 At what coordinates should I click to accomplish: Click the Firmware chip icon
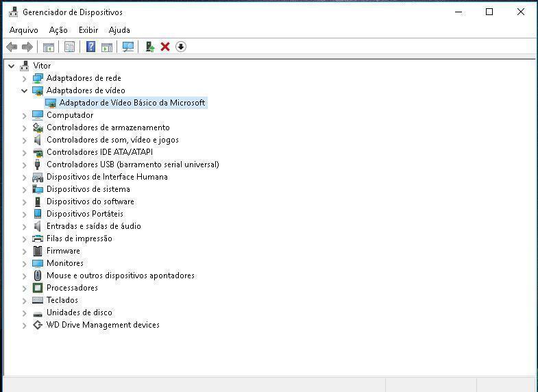click(38, 251)
